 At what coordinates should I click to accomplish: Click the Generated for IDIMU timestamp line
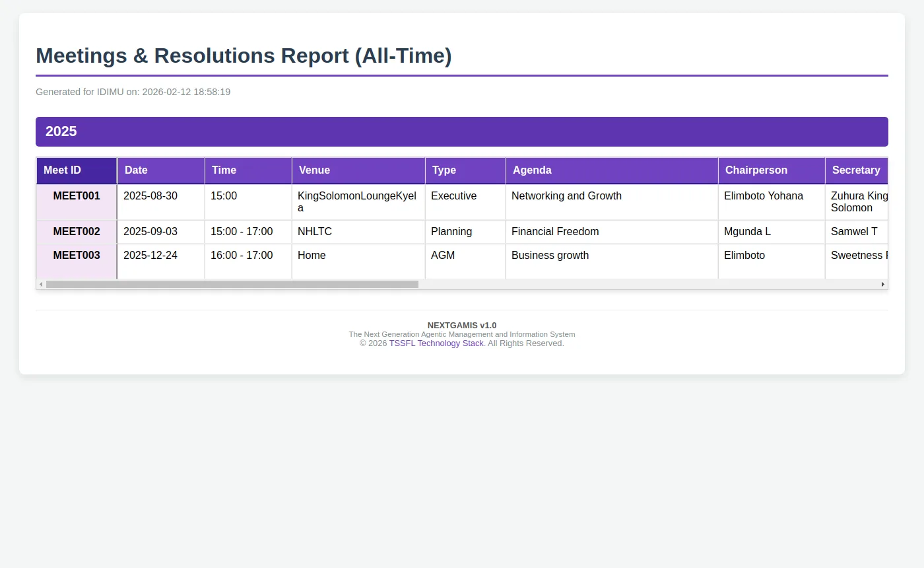133,92
